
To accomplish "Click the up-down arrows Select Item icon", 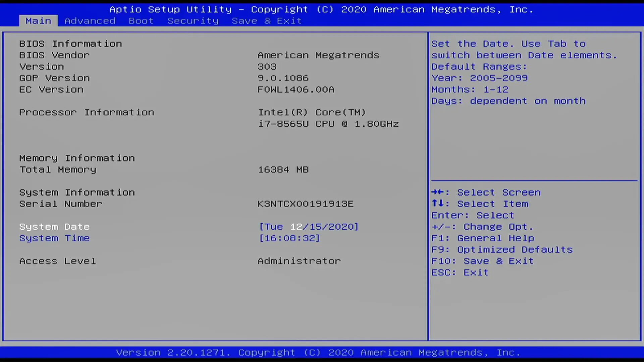I will coord(438,203).
